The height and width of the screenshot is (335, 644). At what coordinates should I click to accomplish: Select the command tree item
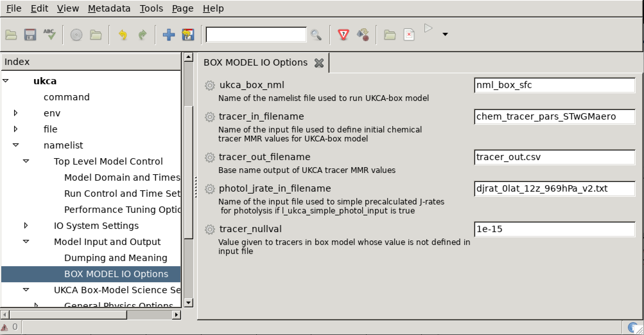66,97
